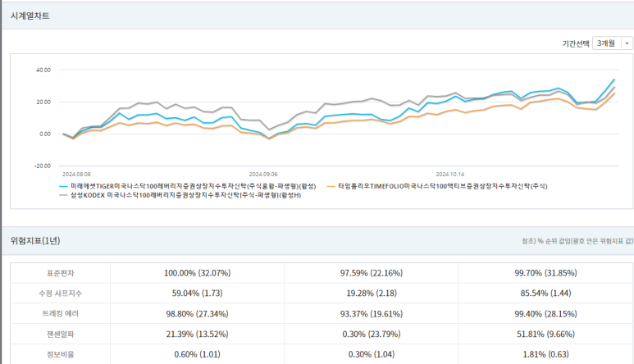Click the 97.59% (22.16%) cell
This screenshot has width=634, height=364.
pyautogui.click(x=372, y=273)
